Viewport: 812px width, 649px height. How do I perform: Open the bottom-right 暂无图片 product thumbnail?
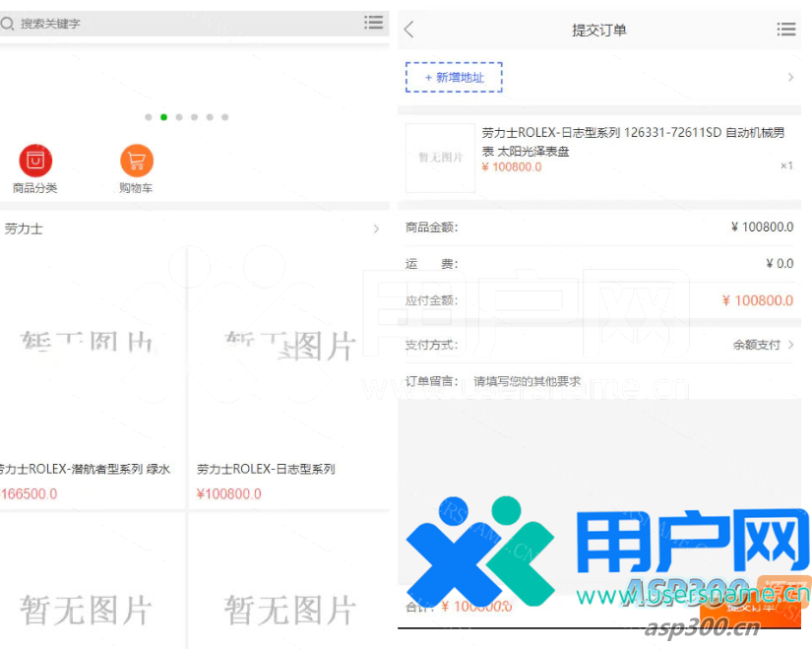pyautogui.click(x=290, y=611)
